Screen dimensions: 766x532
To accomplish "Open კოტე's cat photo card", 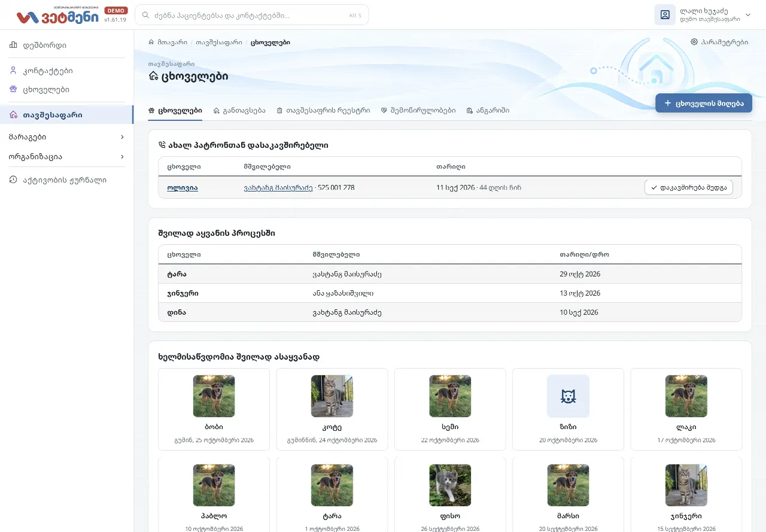I will (332, 409).
